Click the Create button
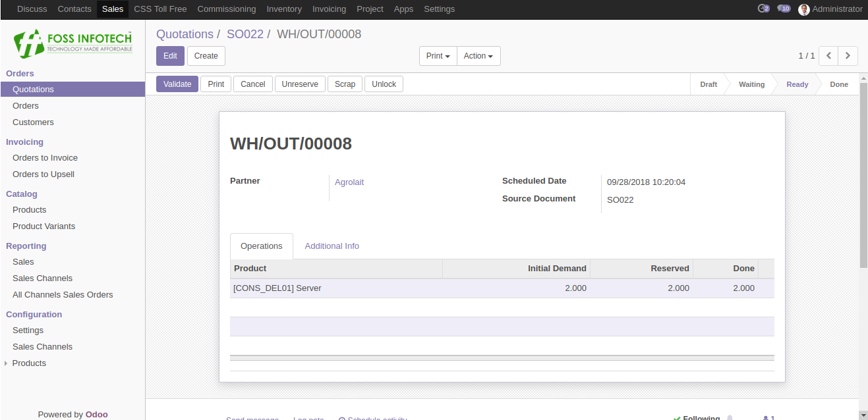868x420 pixels. click(206, 56)
